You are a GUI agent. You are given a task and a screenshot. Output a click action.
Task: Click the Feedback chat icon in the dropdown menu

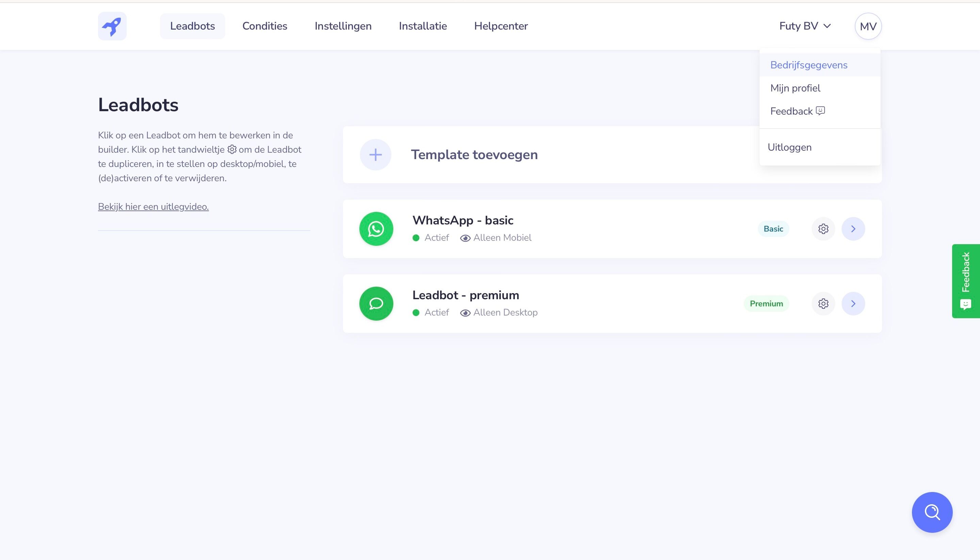coord(820,111)
